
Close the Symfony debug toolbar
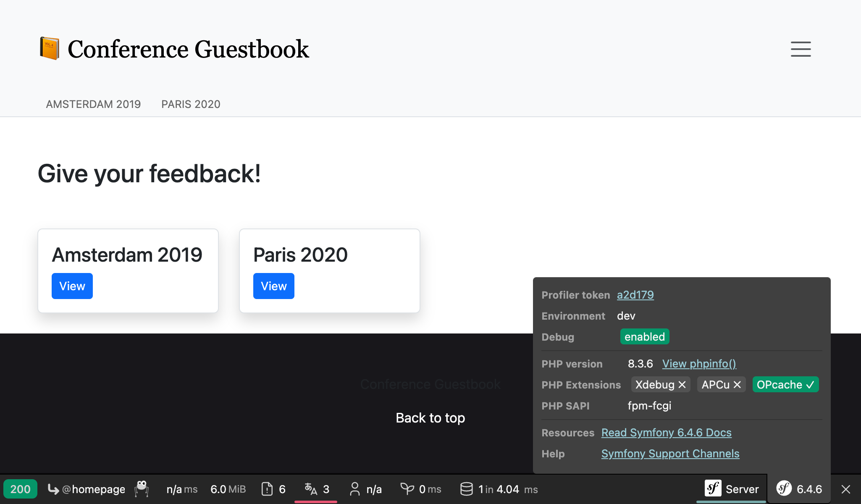click(x=846, y=489)
